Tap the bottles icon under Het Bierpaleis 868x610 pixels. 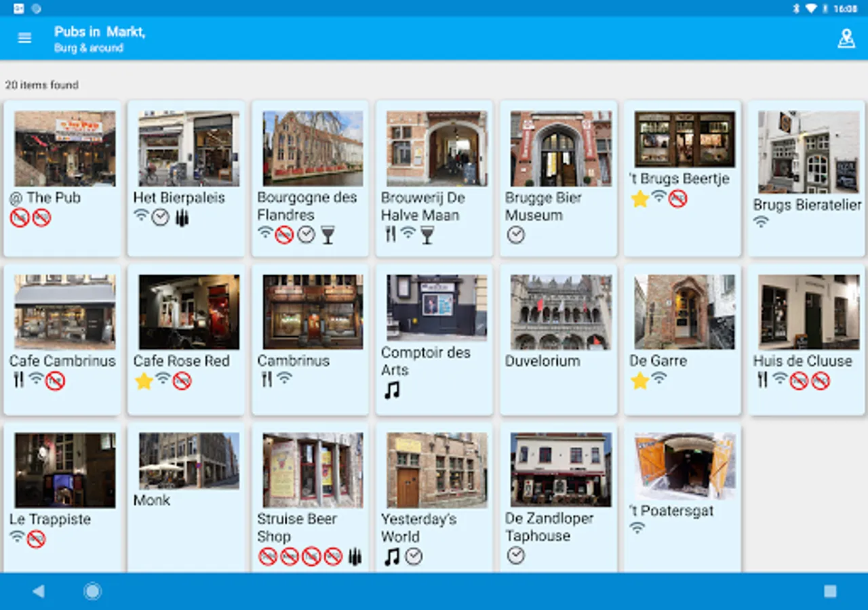[182, 218]
